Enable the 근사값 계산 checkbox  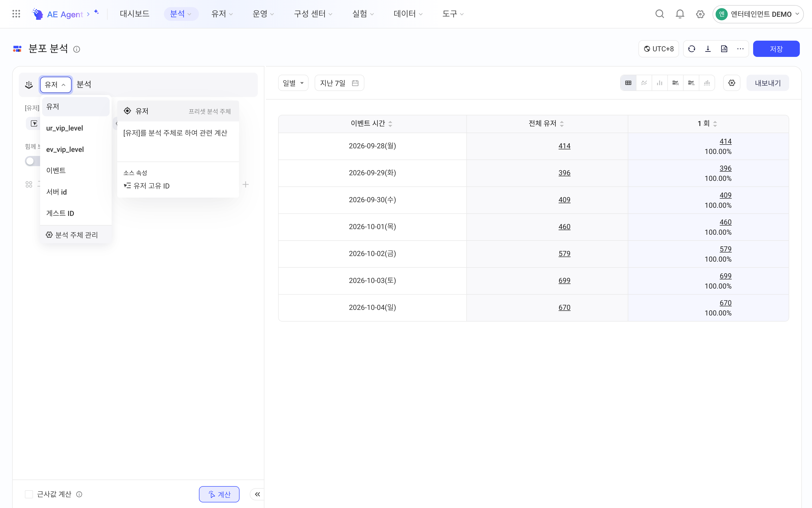29,494
